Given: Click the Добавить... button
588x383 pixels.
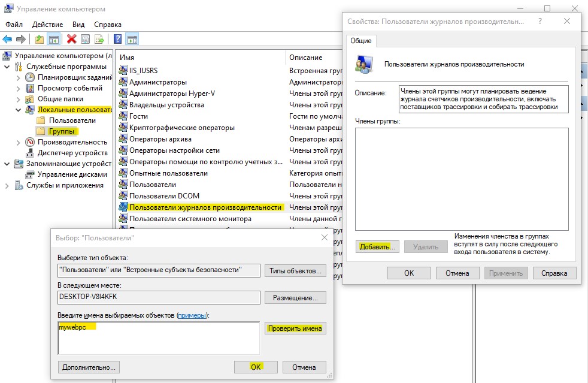Looking at the screenshot, I should (x=377, y=247).
